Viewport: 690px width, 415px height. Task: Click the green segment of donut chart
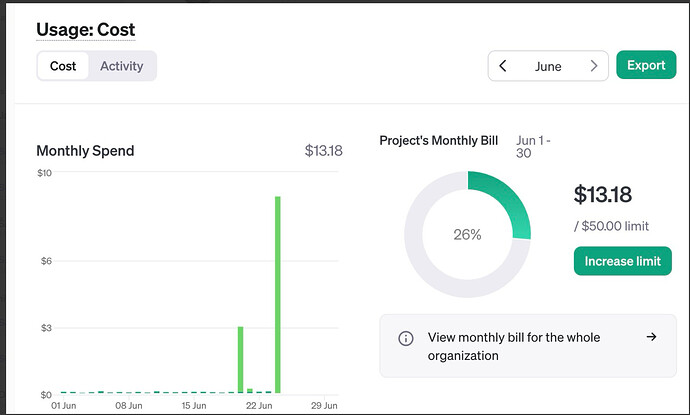tap(509, 204)
